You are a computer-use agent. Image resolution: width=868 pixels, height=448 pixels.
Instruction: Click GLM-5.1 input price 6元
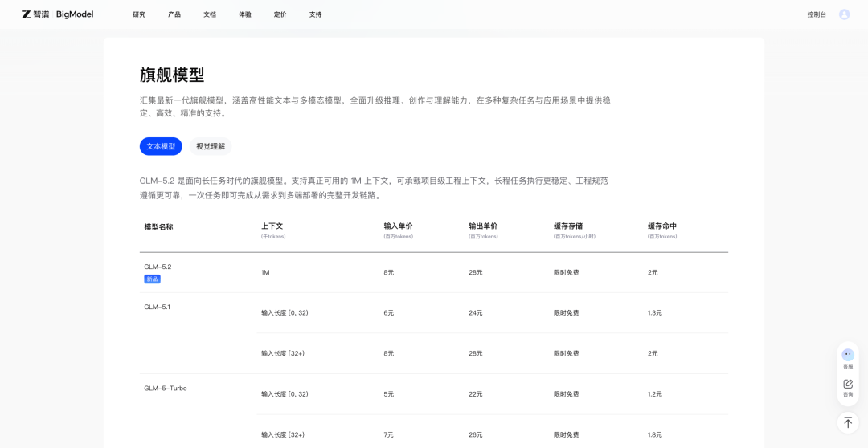click(389, 313)
